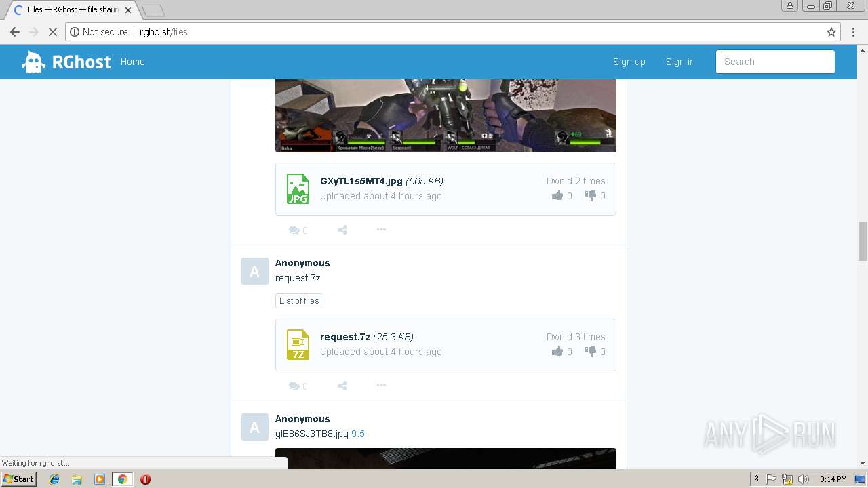Open media player from taskbar

click(x=100, y=479)
